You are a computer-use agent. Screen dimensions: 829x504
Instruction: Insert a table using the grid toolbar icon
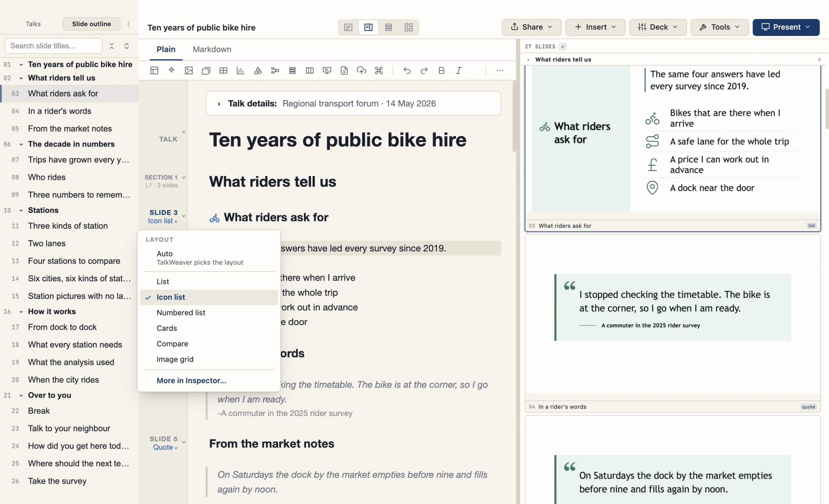tap(223, 71)
